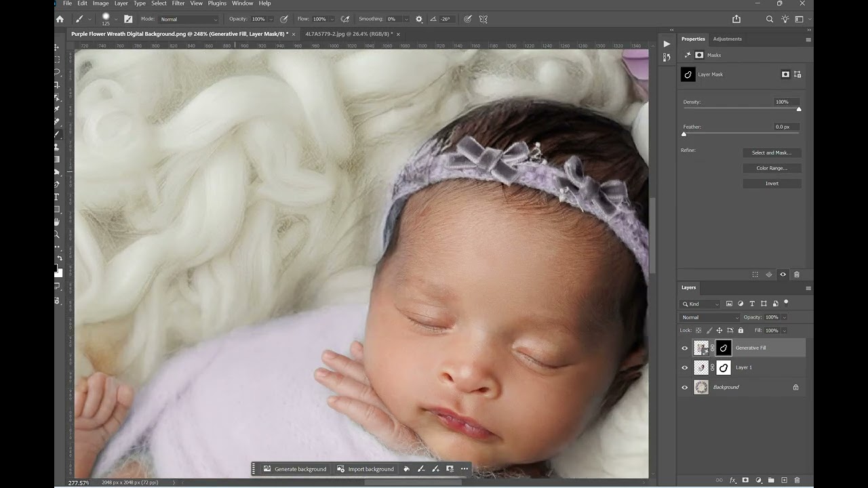Select the Generative Fill layer mask thumbnail
Viewport: 868px width, 488px height.
pyautogui.click(x=724, y=348)
